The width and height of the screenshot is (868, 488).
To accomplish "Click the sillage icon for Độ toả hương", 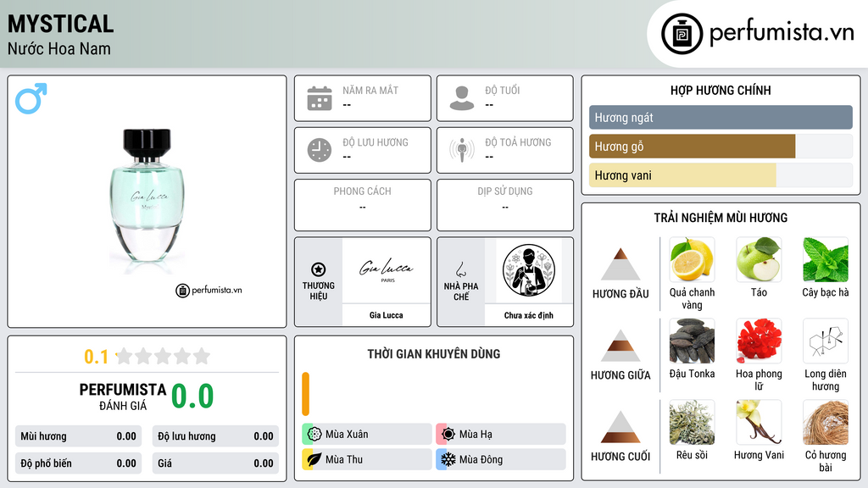I will [462, 150].
